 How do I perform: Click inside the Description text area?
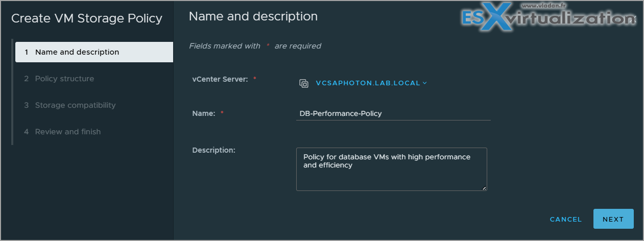(392, 170)
